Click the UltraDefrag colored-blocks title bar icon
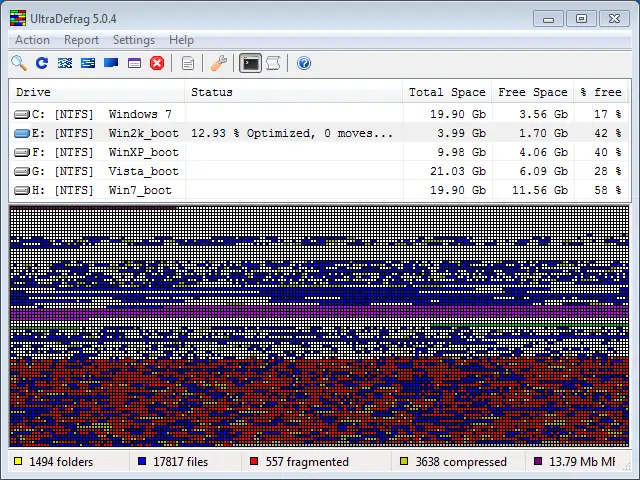Viewport: 640px width, 480px height. (x=18, y=19)
